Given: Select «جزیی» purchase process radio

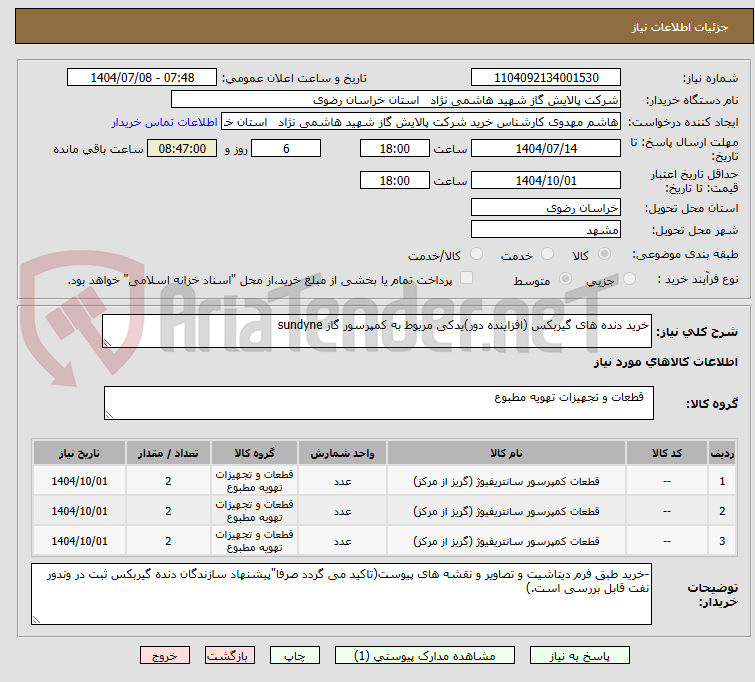Looking at the screenshot, I should pyautogui.click(x=611, y=280).
